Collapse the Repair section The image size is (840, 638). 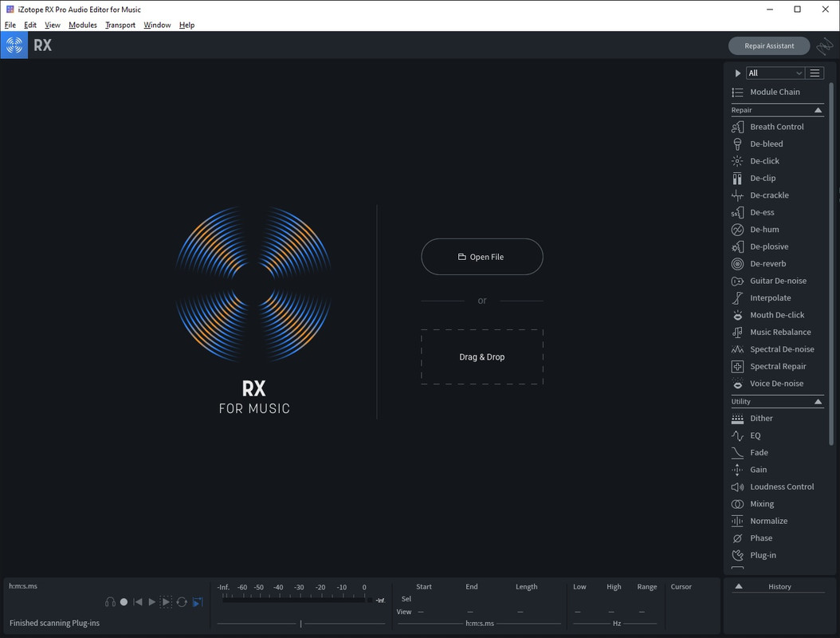[x=818, y=110]
